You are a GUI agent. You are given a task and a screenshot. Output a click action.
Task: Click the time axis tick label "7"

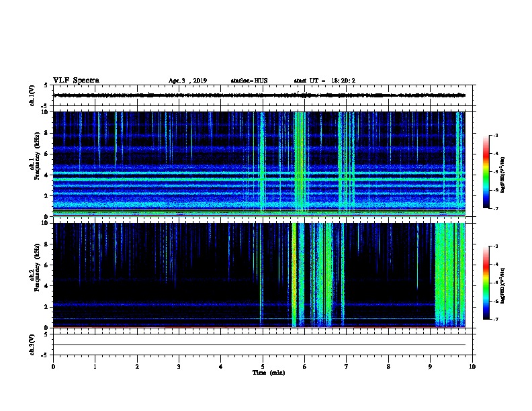pyautogui.click(x=347, y=367)
